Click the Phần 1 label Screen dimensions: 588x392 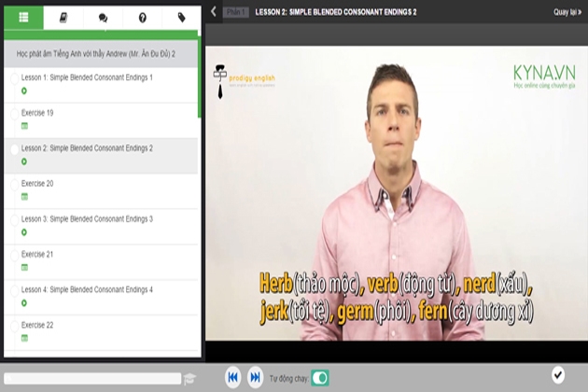[x=235, y=12]
